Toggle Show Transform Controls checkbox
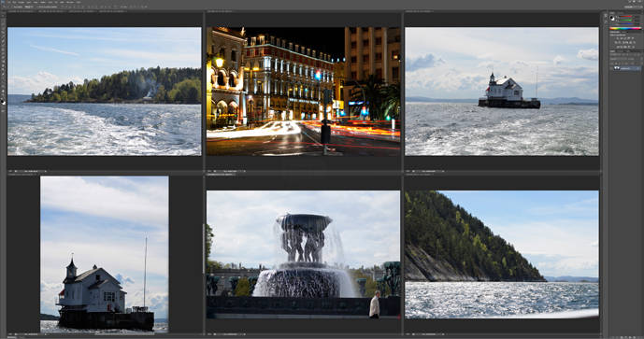644x339 pixels. [36, 7]
